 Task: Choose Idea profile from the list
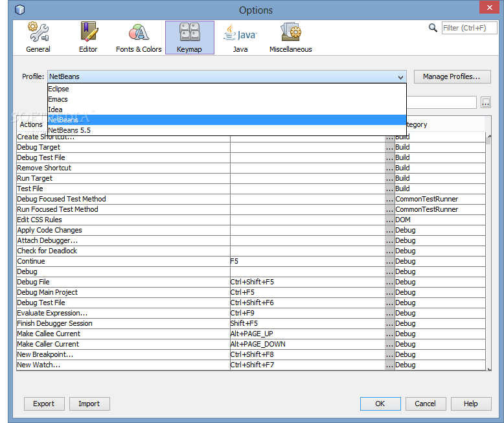(227, 109)
